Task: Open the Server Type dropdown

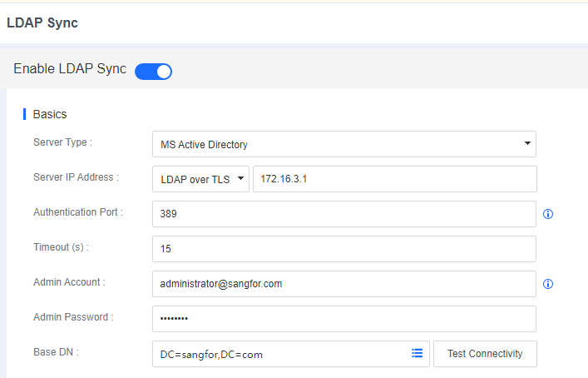Action: tap(343, 144)
